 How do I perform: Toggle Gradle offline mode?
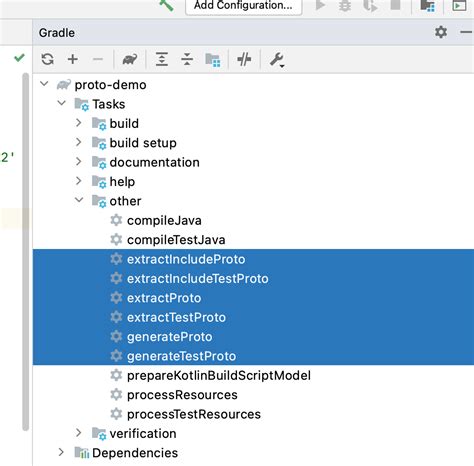(x=244, y=59)
